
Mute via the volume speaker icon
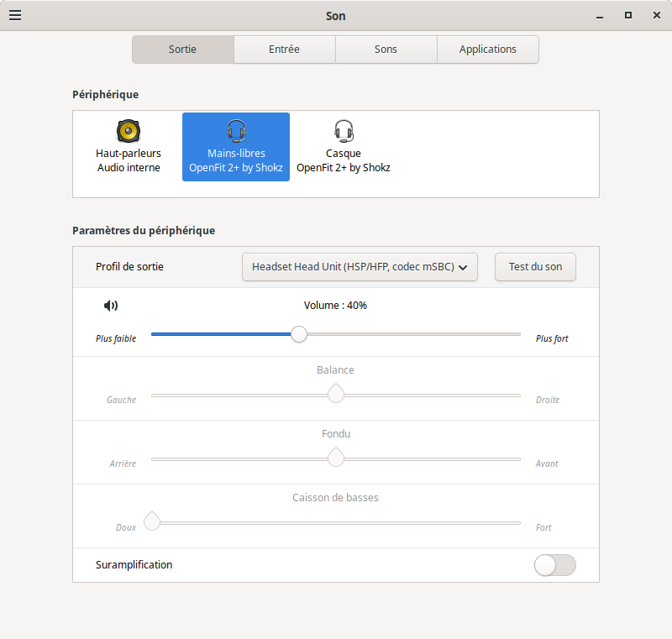pos(111,306)
